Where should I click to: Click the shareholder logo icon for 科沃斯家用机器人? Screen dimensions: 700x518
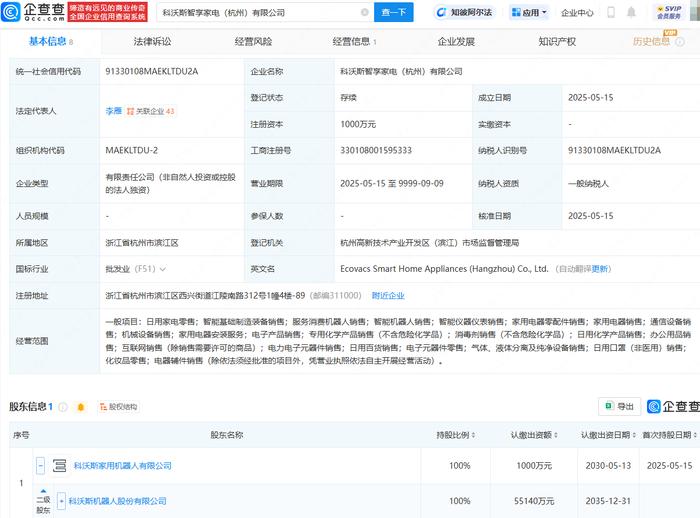click(59, 466)
